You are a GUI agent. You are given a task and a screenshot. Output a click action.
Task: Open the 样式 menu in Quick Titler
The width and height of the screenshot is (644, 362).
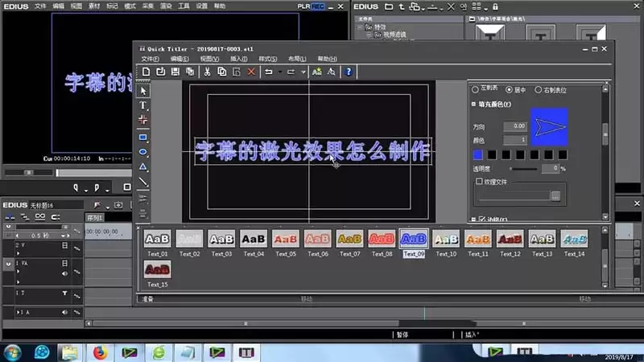pyautogui.click(x=268, y=59)
